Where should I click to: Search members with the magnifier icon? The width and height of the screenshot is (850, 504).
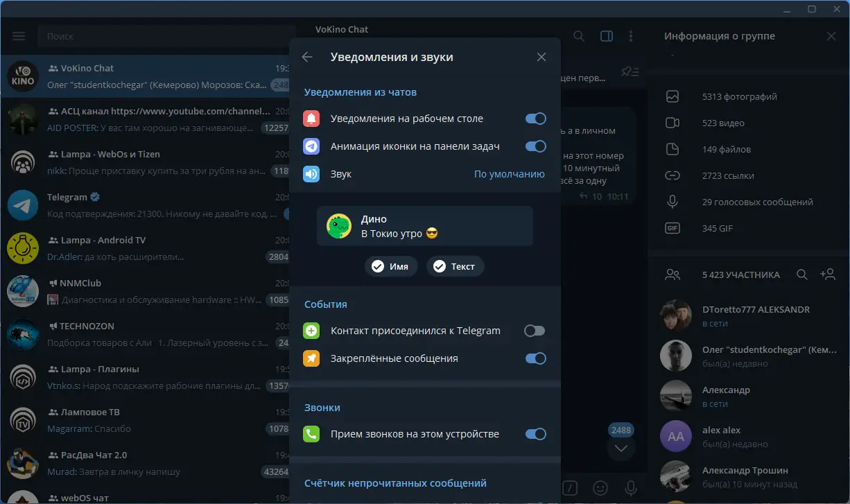coord(802,275)
